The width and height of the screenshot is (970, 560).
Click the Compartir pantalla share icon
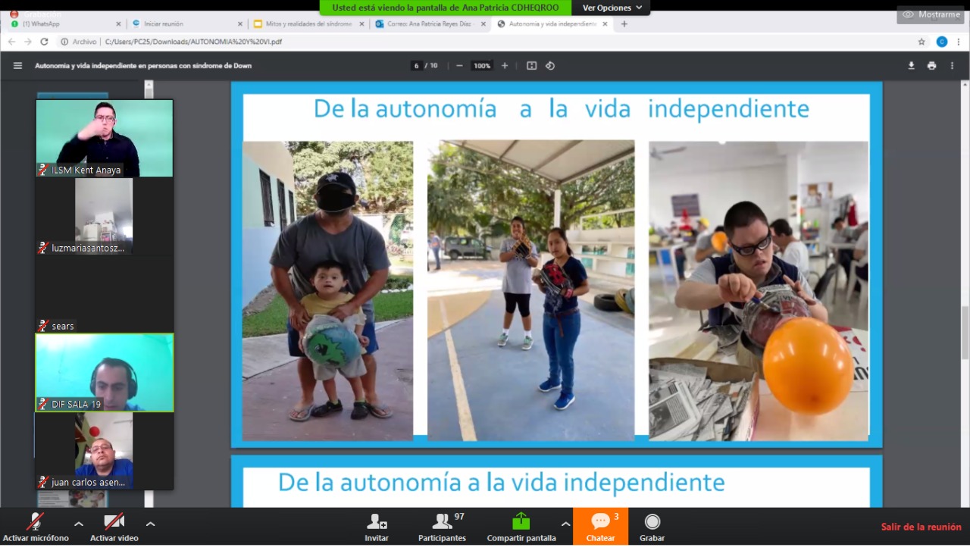[521, 522]
